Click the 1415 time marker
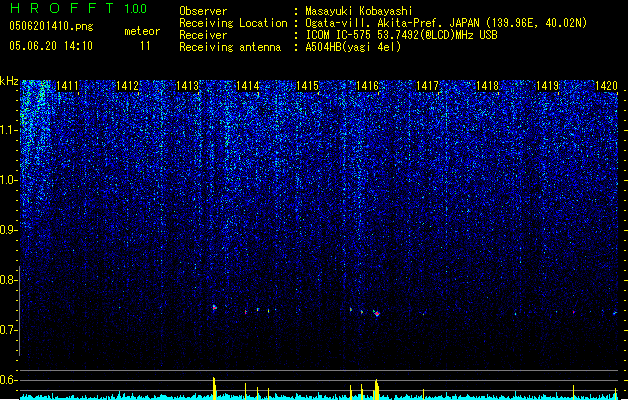This screenshot has width=629, height=400. pos(307,85)
